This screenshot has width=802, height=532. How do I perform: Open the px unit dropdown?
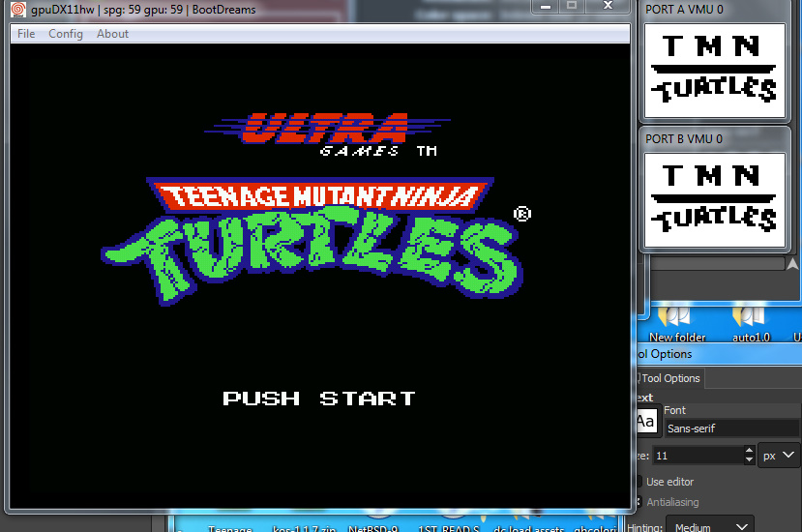pyautogui.click(x=779, y=456)
